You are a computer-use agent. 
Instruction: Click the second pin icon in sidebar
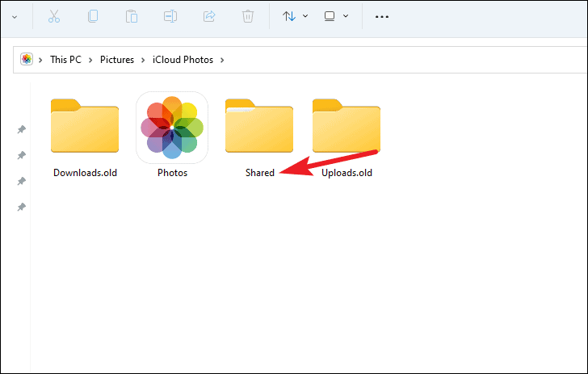(x=21, y=155)
